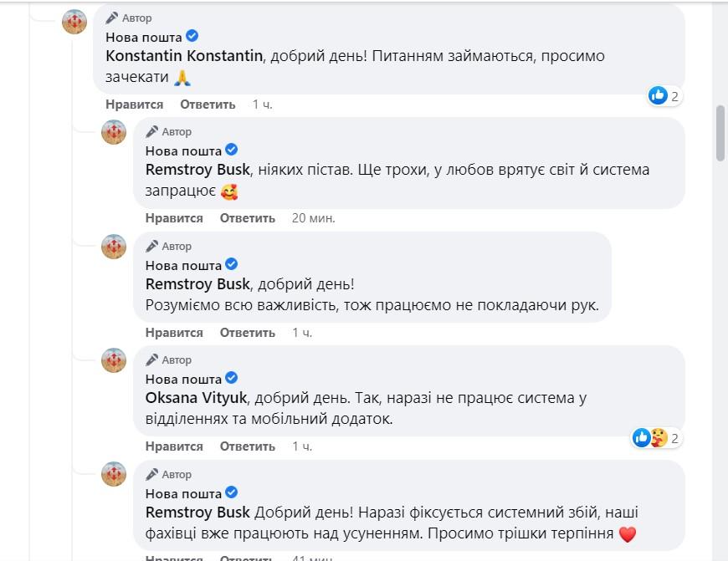Reply to the 'Розуміємо всю важливість' comment
This screenshot has width=728, height=561.
(x=248, y=332)
